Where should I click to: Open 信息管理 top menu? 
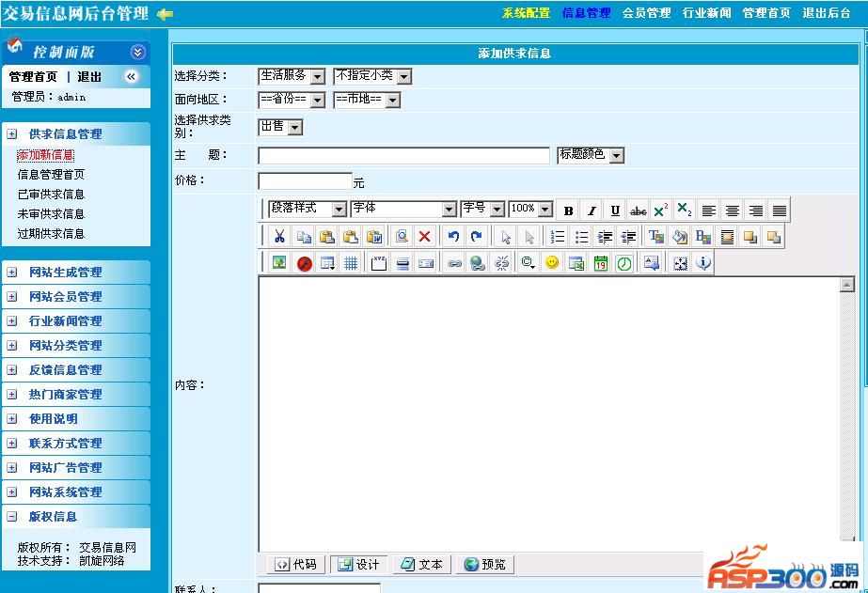click(x=586, y=13)
